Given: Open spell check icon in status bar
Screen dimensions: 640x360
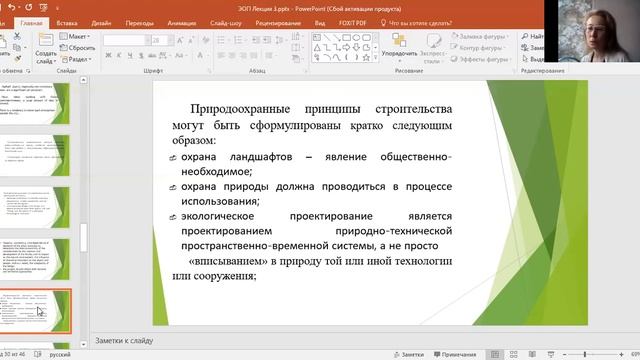Looking at the screenshot, I should coord(38,354).
